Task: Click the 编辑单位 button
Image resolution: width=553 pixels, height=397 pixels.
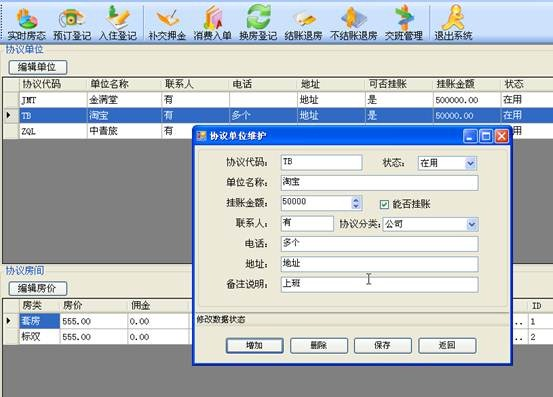Action: 38,67
